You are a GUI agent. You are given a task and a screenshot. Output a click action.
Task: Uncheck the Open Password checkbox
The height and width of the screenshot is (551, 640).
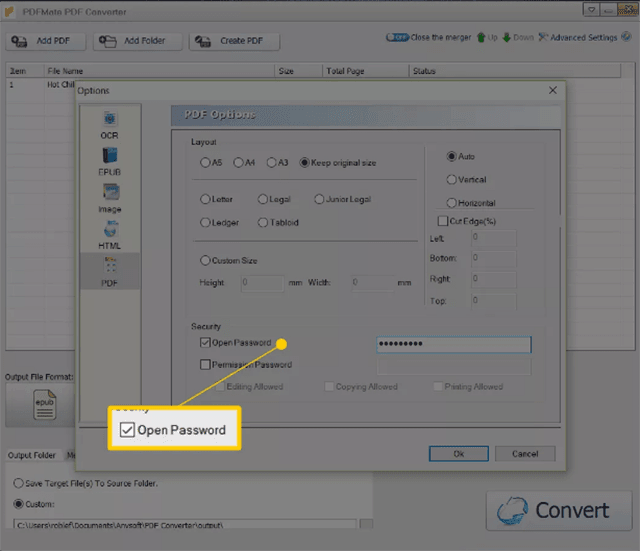point(205,342)
